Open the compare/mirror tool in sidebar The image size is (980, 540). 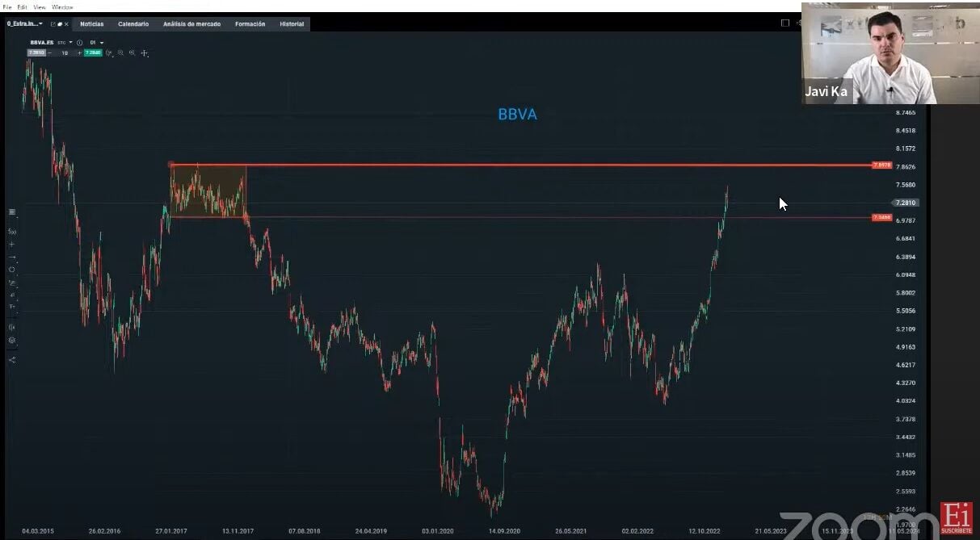coord(12,328)
